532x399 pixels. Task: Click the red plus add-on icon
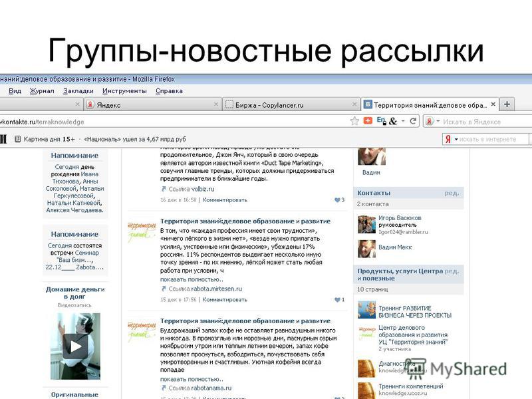point(368,121)
